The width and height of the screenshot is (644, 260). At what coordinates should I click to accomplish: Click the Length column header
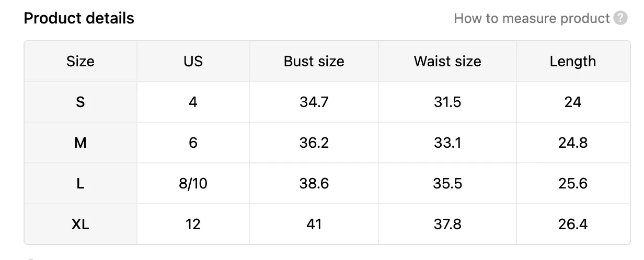point(573,61)
